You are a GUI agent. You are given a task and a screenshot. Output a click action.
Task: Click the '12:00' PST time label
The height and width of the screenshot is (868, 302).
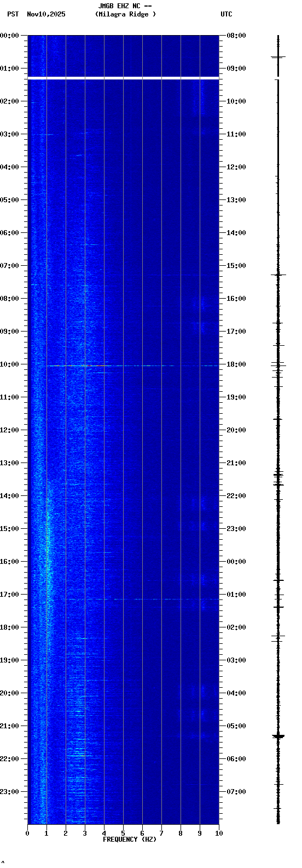tap(10, 430)
